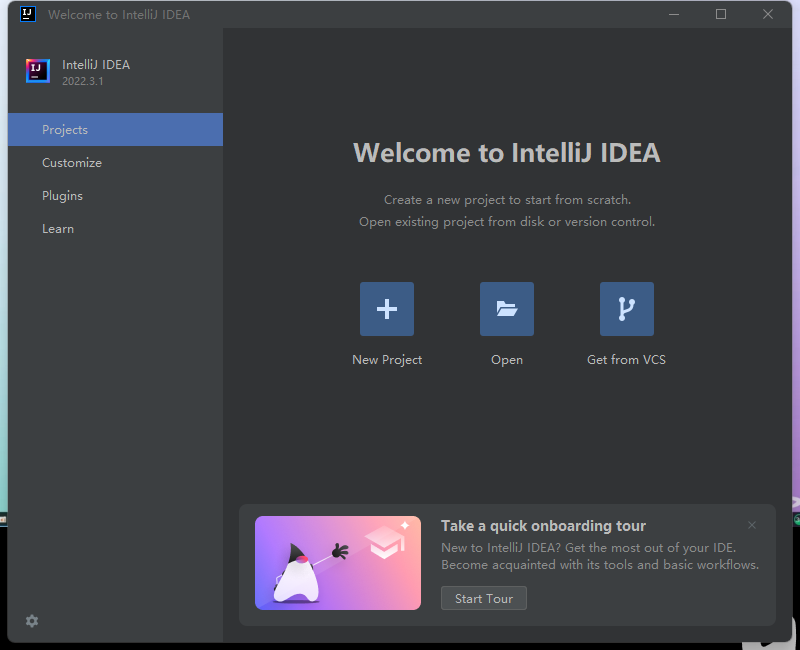800x650 pixels.
Task: Open the settings gear in the sidebar
Action: [32, 621]
